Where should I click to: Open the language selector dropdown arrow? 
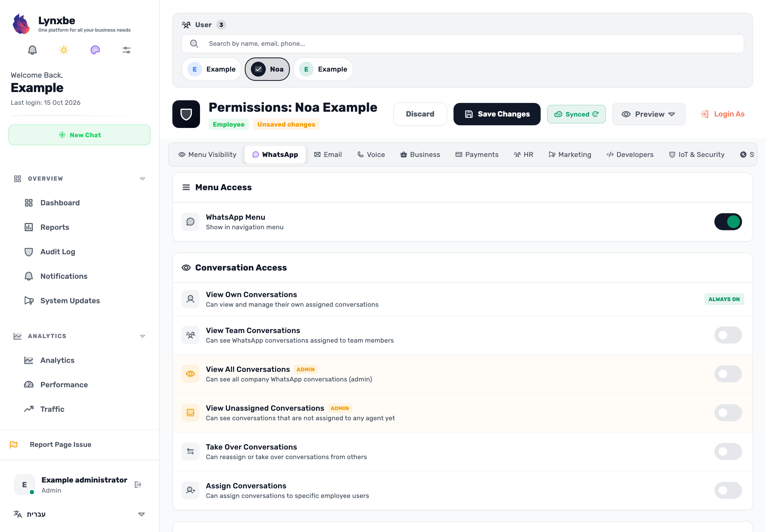click(141, 514)
